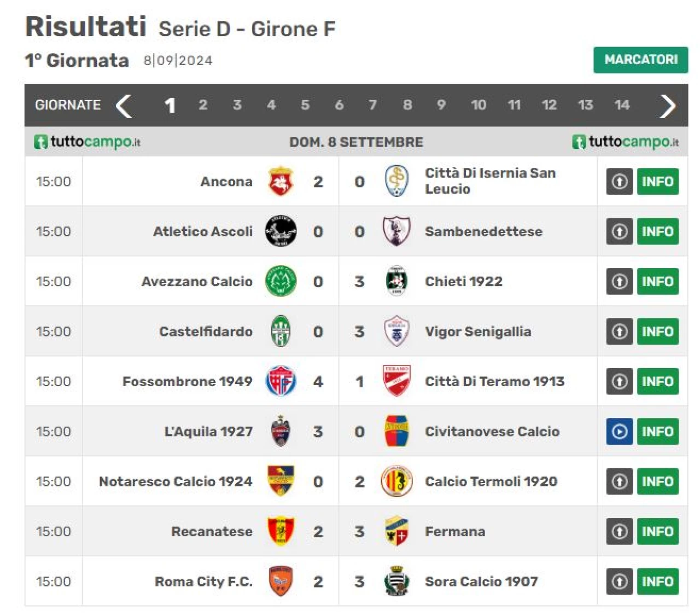Screen dimensions: 700x616
Task: Click the Ancona team crest
Action: tap(281, 181)
